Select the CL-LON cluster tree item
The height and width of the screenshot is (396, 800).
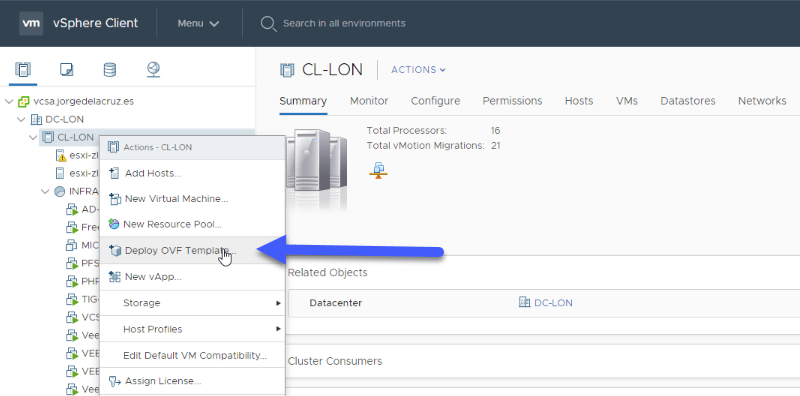click(76, 137)
